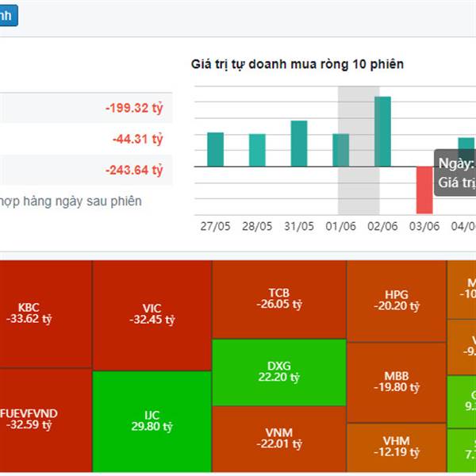Image resolution: width=476 pixels, height=476 pixels.
Task: Click the -243.64 tỷ value
Action: 134,170
